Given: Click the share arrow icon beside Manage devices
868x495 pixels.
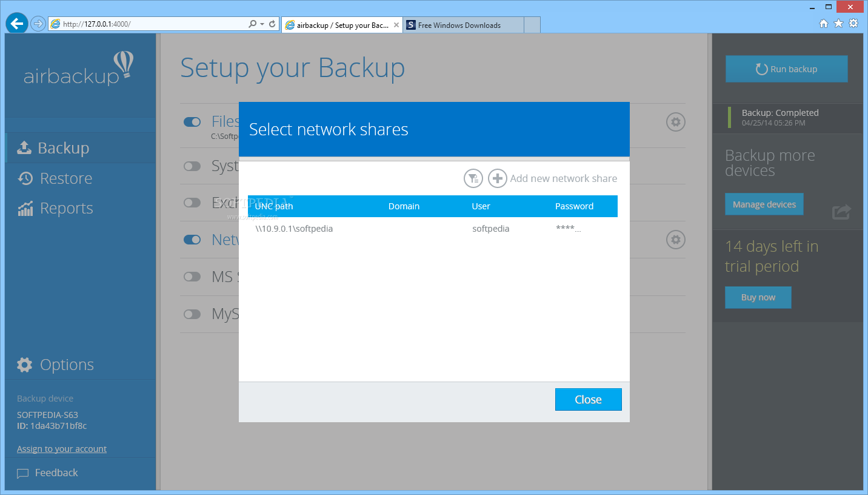Looking at the screenshot, I should tap(841, 212).
